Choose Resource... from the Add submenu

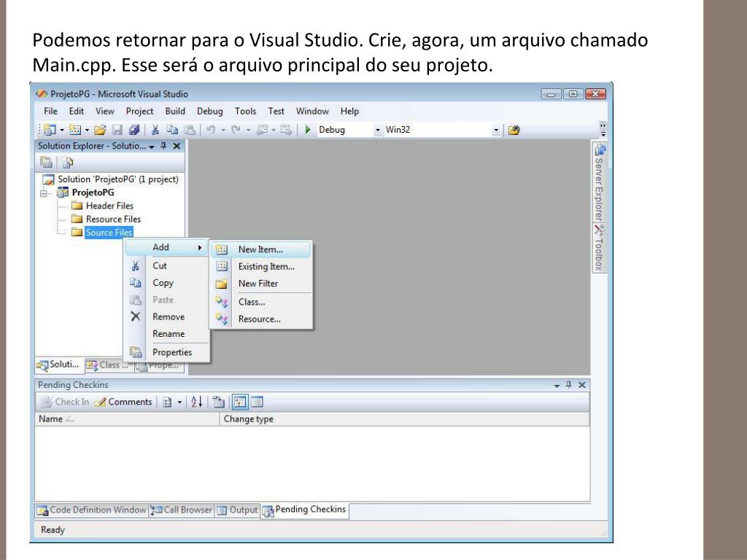tap(260, 319)
